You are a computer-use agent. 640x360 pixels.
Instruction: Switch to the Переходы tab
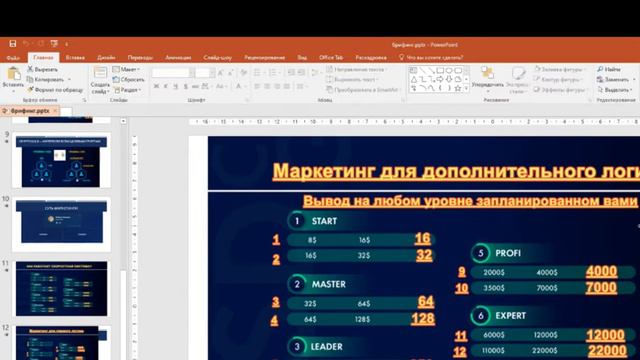coord(140,58)
